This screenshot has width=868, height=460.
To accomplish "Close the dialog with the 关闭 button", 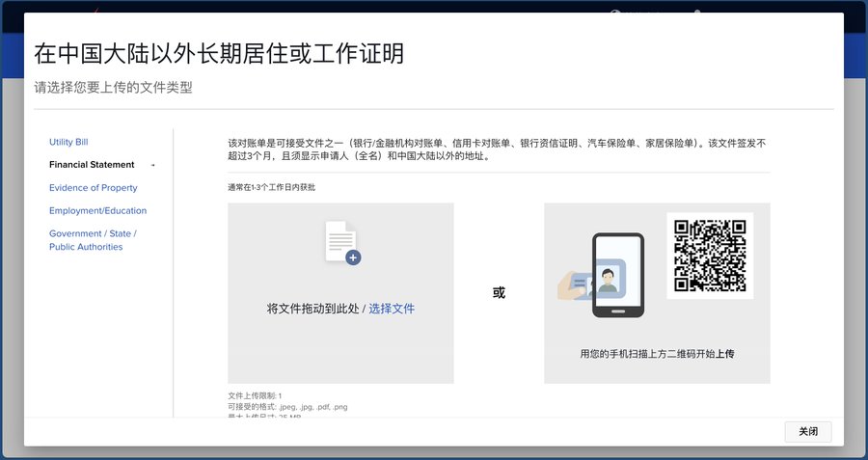I will point(808,432).
